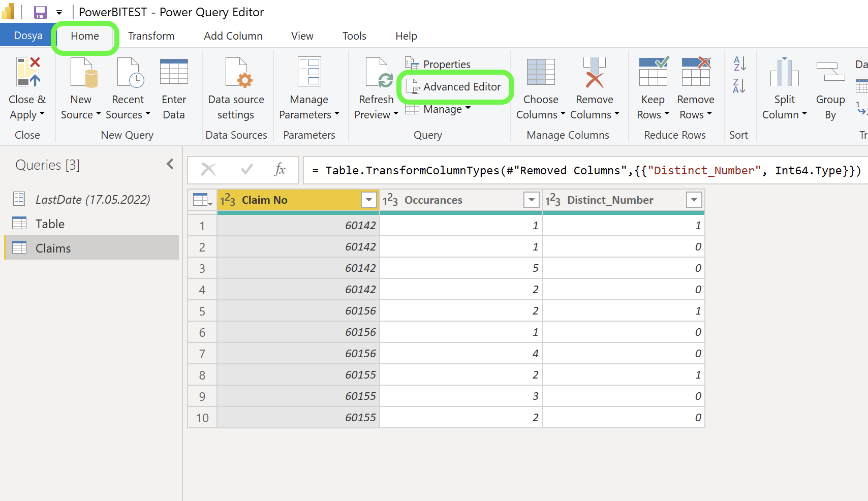The image size is (868, 501).
Task: Click the Manage Parameters icon
Action: (x=309, y=72)
